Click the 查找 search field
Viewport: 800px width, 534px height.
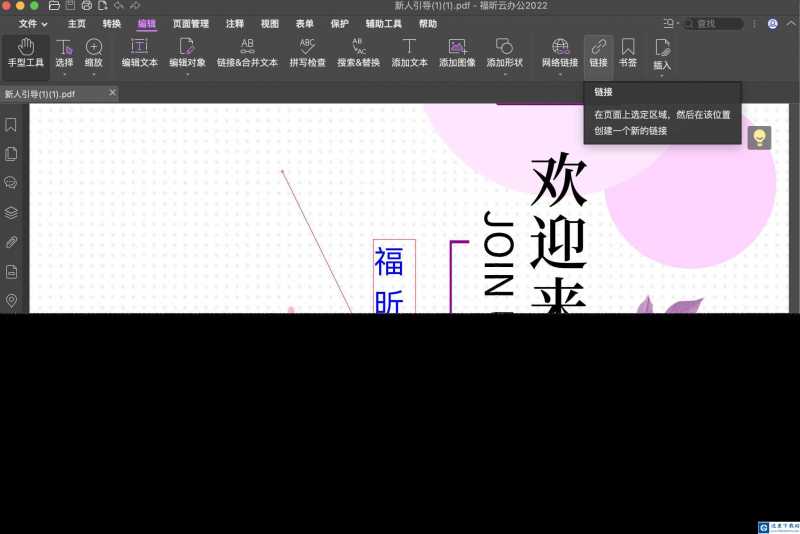coord(714,23)
